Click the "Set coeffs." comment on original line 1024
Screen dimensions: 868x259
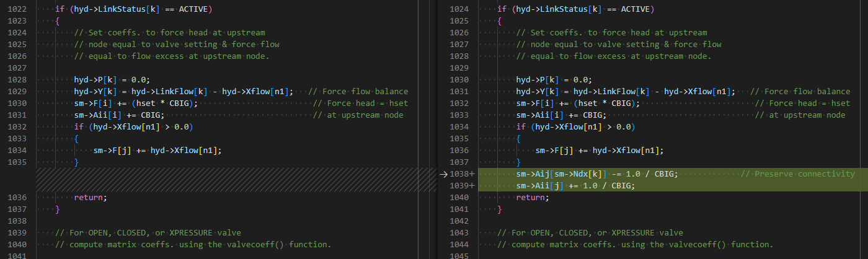click(x=117, y=33)
